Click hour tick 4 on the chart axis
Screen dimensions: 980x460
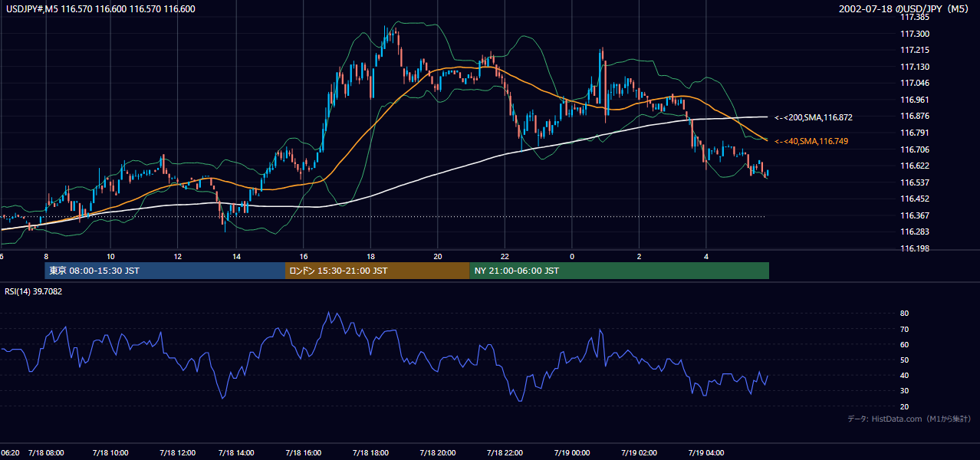(706, 256)
